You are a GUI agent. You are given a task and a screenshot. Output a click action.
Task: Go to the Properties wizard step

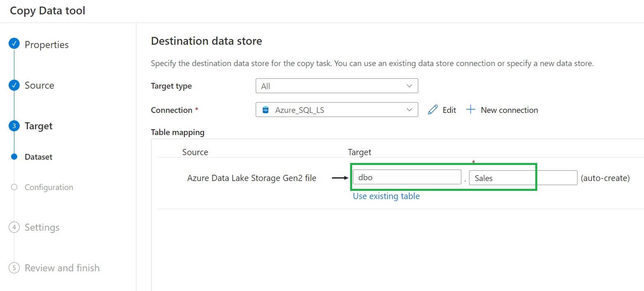coord(46,44)
